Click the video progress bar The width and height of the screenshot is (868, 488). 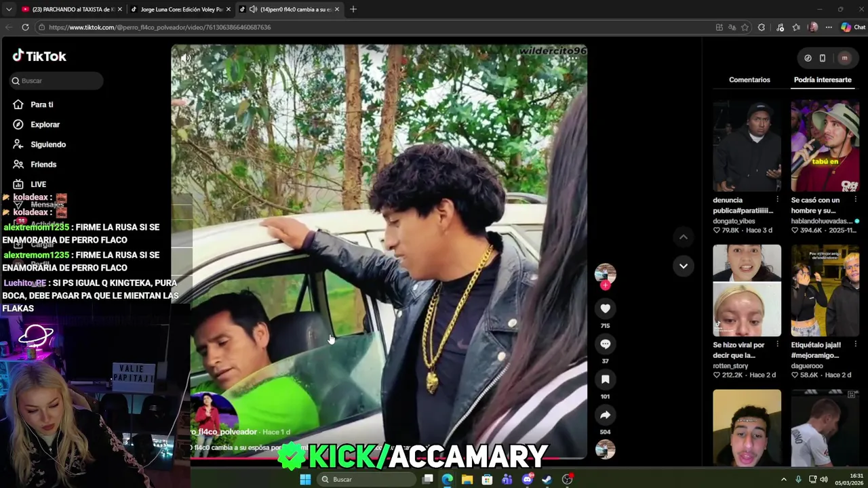[x=378, y=458]
